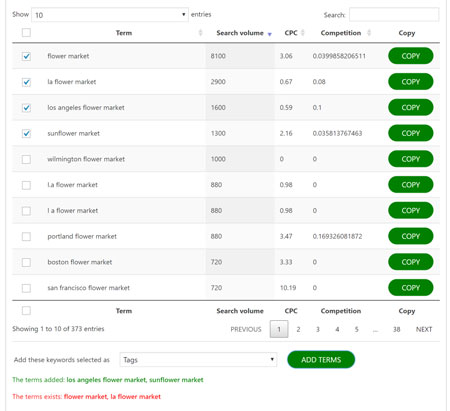Uncheck the flower market checkbox

coord(26,56)
